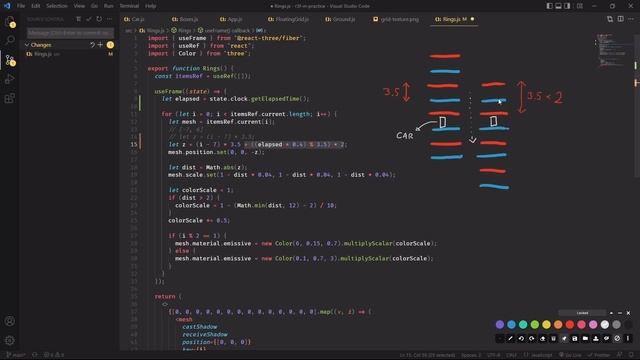The image size is (640, 360).
Task: Split the editor to the right
Action: (620, 19)
